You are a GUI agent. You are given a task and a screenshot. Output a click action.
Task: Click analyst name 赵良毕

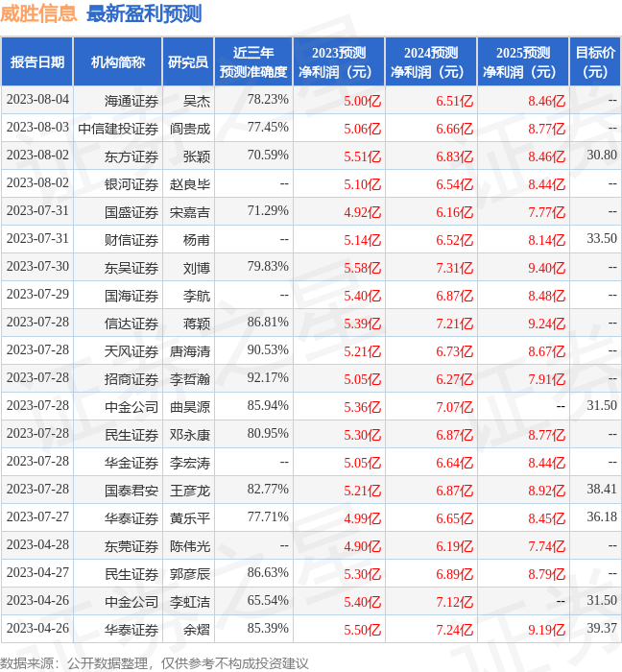click(x=190, y=184)
